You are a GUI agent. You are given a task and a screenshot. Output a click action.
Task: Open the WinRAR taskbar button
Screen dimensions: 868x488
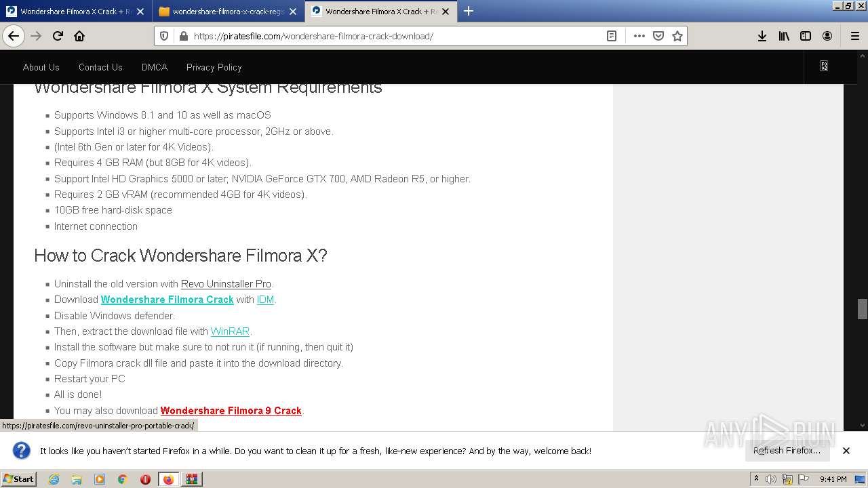point(192,479)
